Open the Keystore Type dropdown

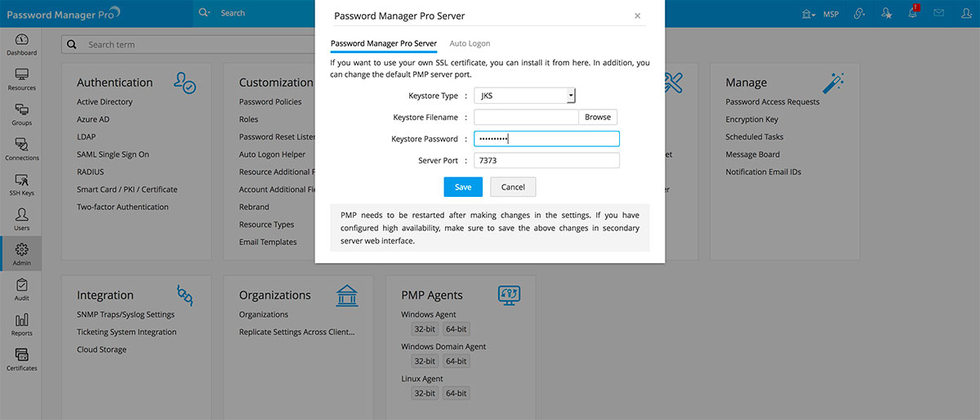(525, 96)
